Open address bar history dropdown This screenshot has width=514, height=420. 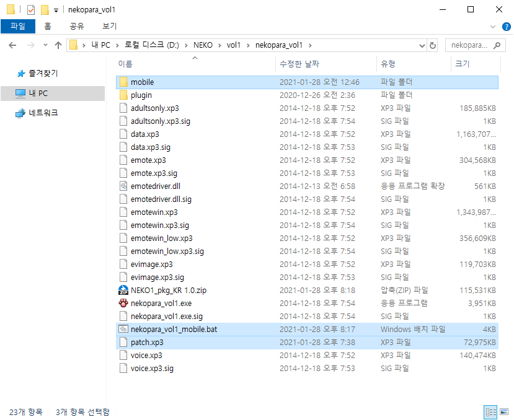[x=422, y=46]
